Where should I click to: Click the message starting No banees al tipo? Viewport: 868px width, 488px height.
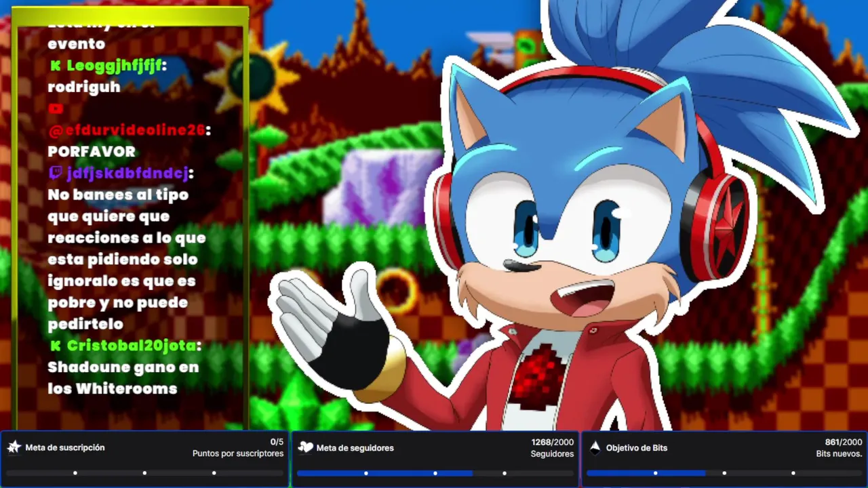click(x=127, y=259)
